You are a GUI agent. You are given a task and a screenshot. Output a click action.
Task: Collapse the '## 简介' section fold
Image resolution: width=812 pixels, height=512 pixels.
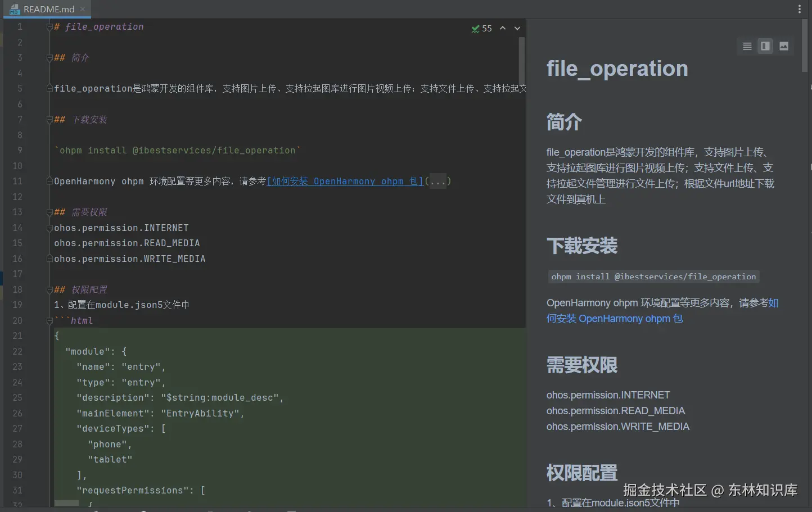(49, 58)
